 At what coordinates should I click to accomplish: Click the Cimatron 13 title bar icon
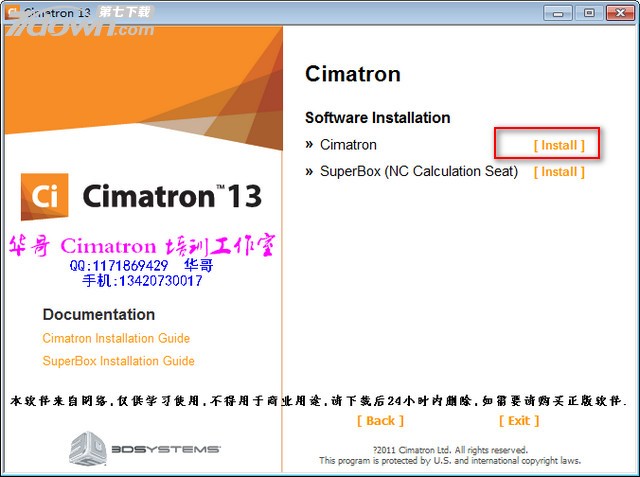click(12, 12)
